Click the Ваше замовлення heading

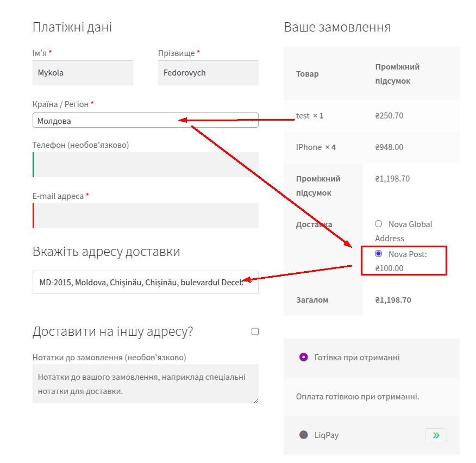point(337,27)
